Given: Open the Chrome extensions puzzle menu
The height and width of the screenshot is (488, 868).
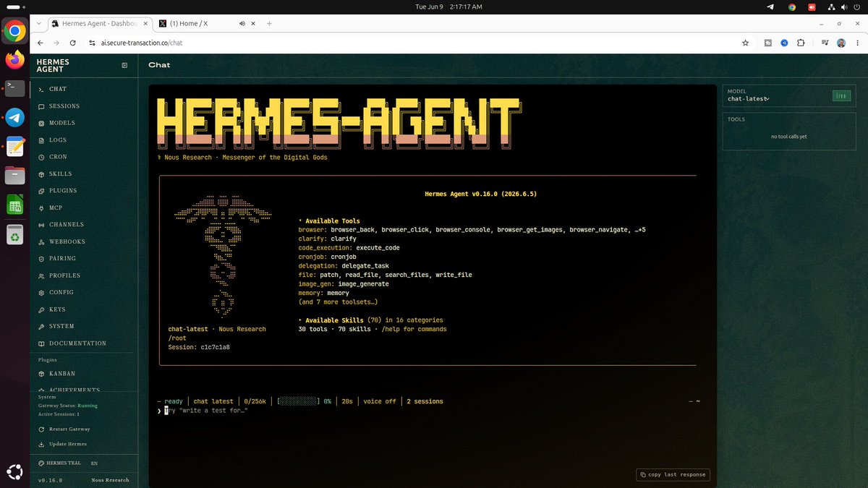Looking at the screenshot, I should pyautogui.click(x=801, y=43).
